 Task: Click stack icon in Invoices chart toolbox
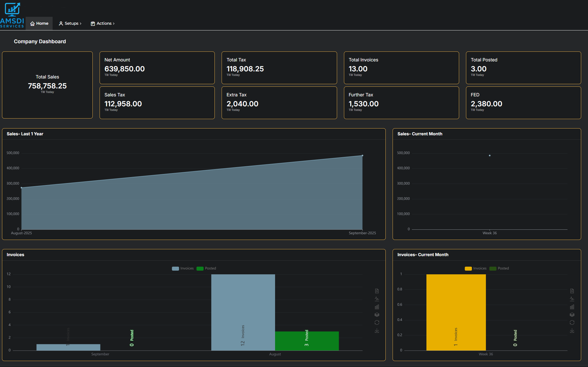(377, 315)
